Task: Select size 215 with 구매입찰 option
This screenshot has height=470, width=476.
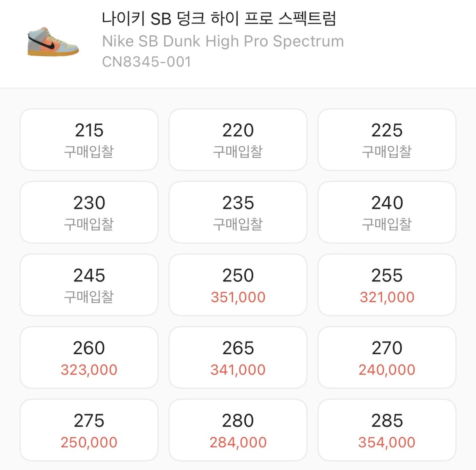Action: [88, 139]
